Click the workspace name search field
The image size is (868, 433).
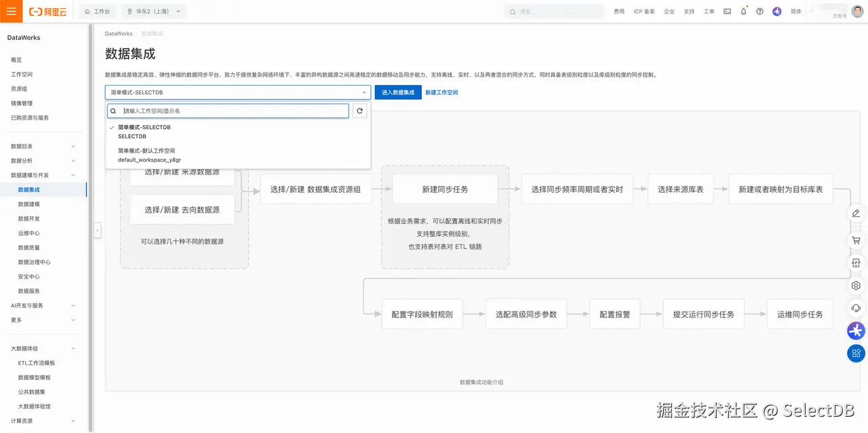click(x=229, y=111)
